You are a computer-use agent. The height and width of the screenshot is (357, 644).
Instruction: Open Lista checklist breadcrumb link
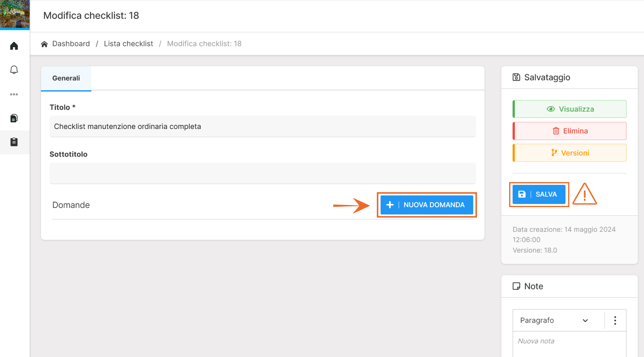pyautogui.click(x=128, y=44)
